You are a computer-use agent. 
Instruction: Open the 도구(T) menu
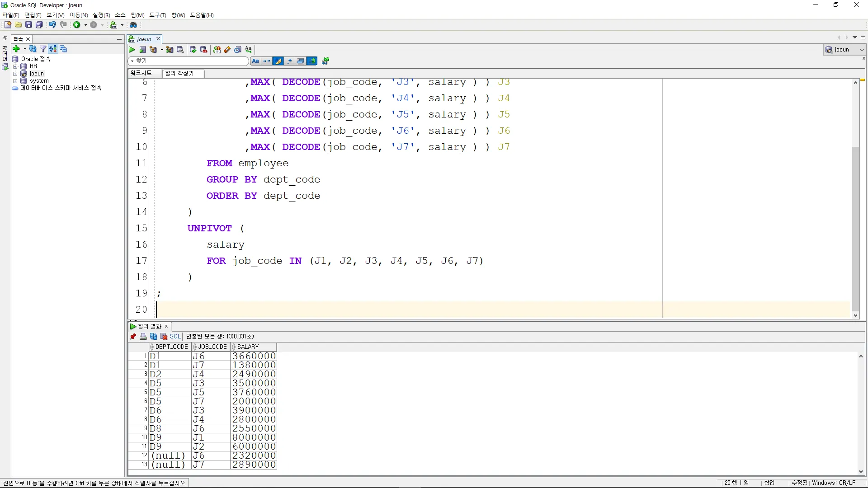[x=157, y=15]
